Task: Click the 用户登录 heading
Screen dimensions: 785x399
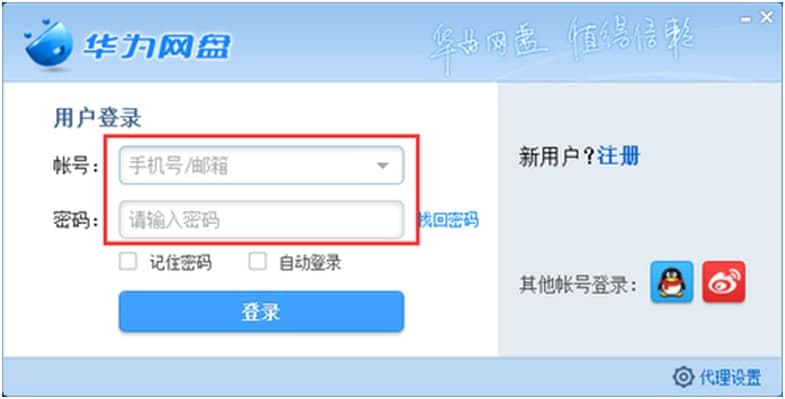Action: point(97,118)
